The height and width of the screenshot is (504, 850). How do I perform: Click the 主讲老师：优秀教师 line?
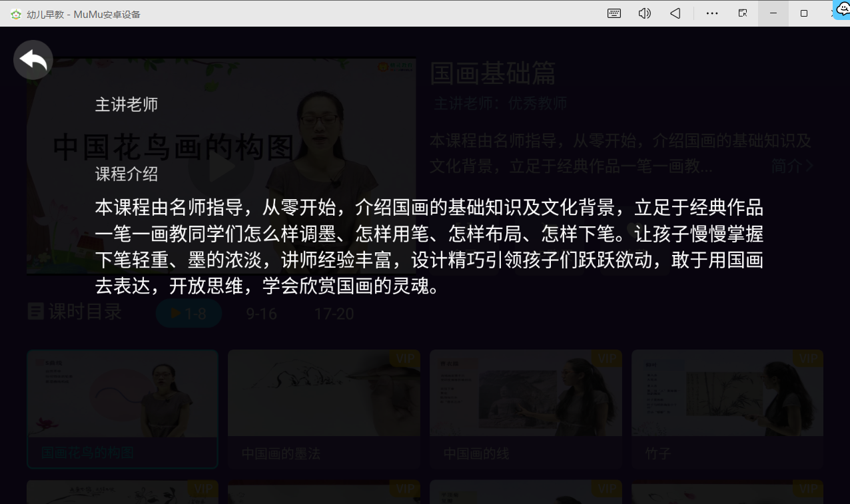(x=500, y=104)
